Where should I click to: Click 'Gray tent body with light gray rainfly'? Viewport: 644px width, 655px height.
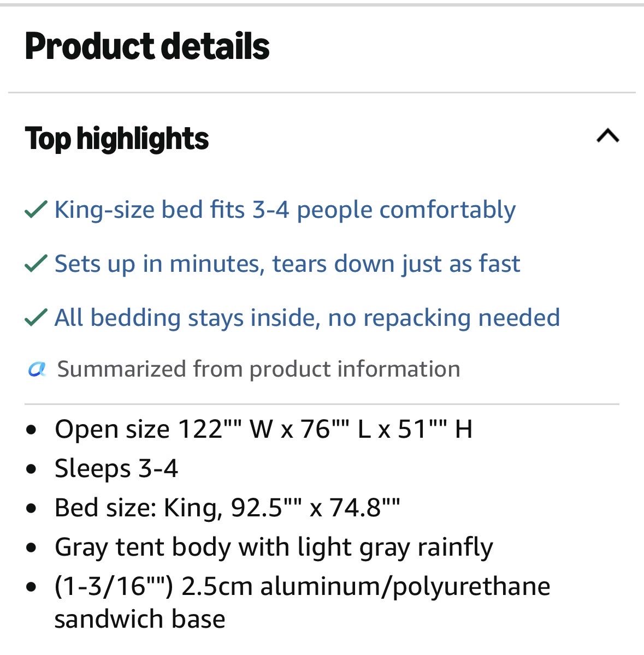[x=274, y=547]
